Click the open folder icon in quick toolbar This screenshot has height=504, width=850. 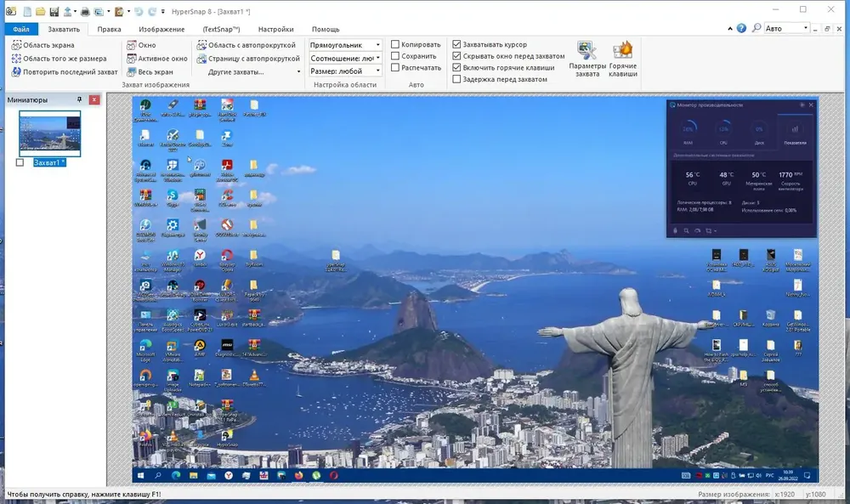pyautogui.click(x=40, y=11)
